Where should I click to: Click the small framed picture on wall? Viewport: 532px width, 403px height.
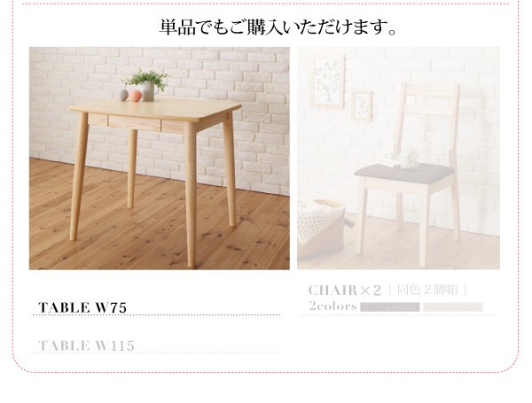[x=361, y=105]
